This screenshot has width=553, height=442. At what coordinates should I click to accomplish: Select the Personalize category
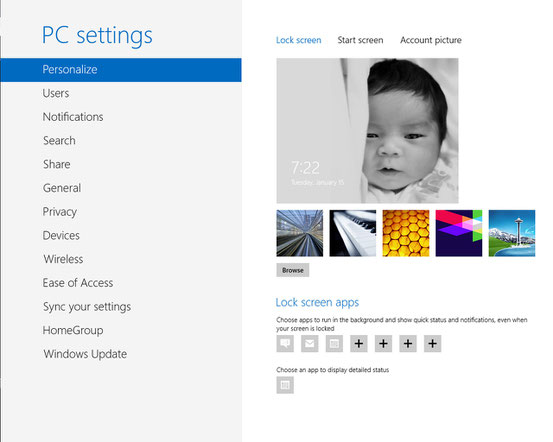(x=121, y=70)
